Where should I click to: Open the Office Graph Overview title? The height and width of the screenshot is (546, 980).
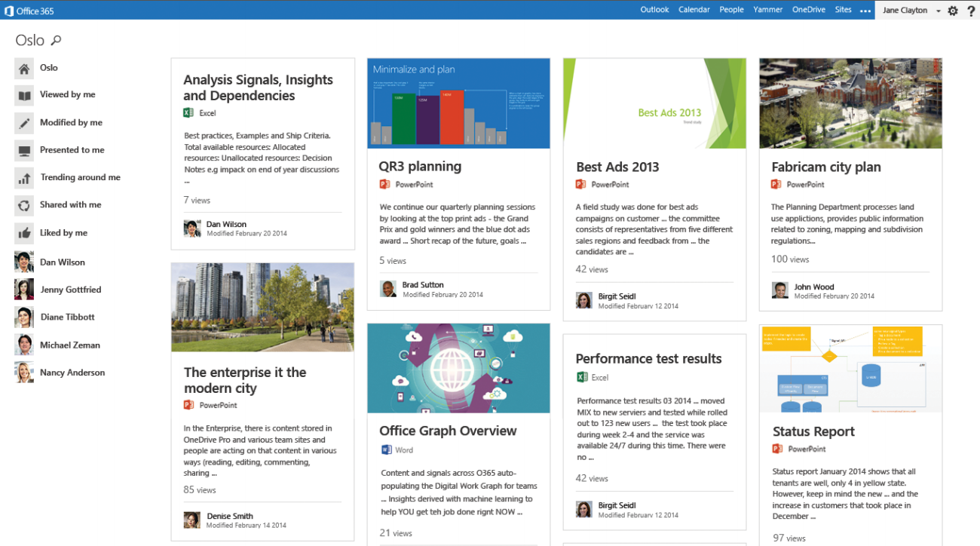(x=448, y=431)
